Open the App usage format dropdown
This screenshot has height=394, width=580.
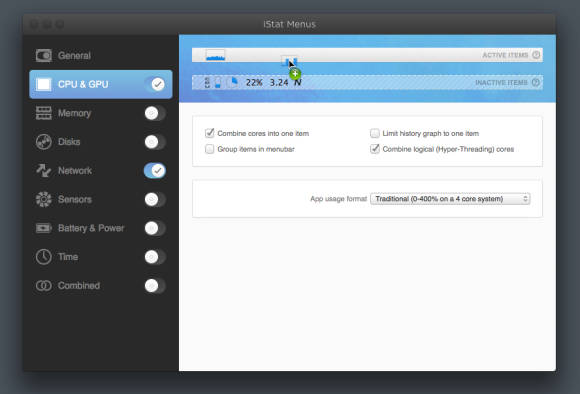450,199
